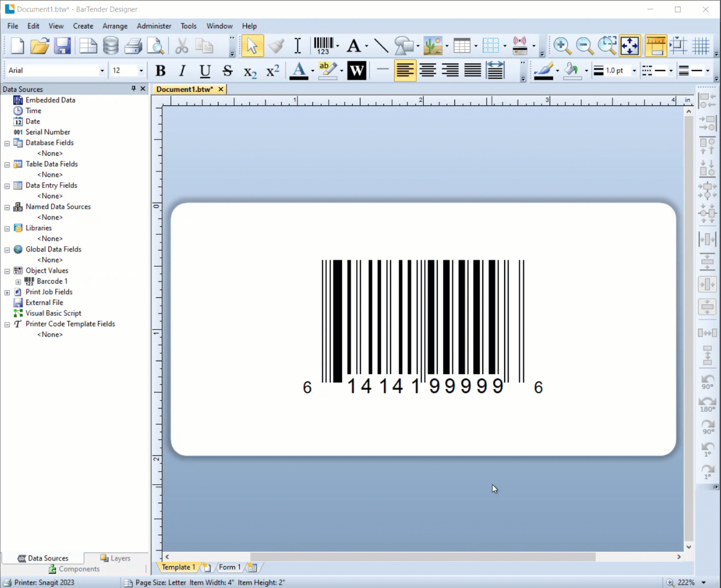Create a new document with the blank page icon
Viewport: 721px width, 588px height.
pos(17,46)
